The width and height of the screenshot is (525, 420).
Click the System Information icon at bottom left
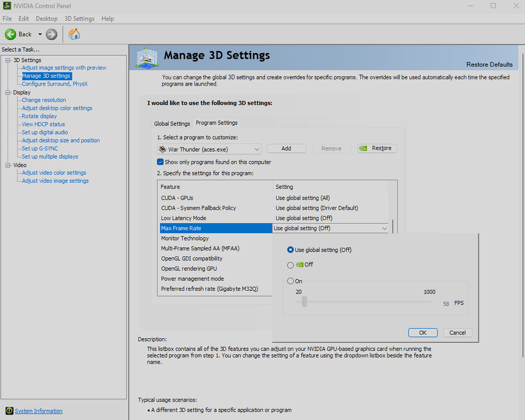pos(9,411)
